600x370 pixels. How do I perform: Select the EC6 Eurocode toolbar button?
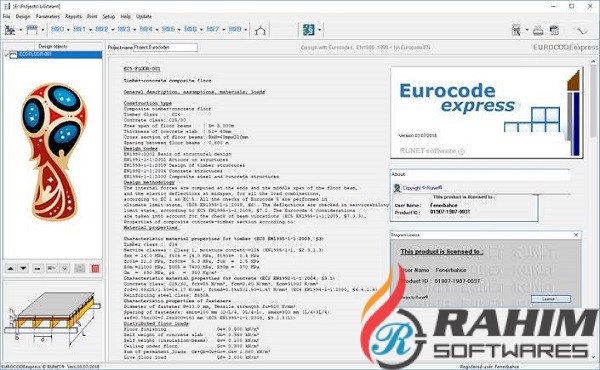tap(191, 29)
